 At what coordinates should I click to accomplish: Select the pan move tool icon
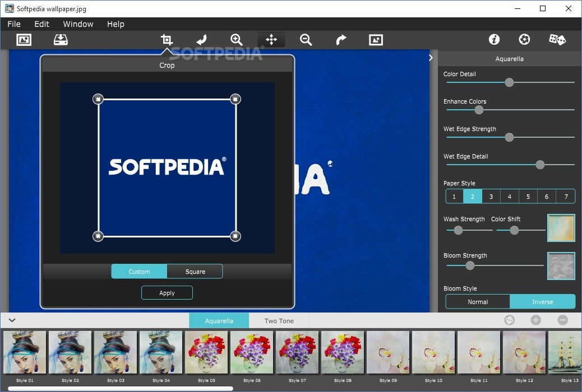[x=271, y=40]
